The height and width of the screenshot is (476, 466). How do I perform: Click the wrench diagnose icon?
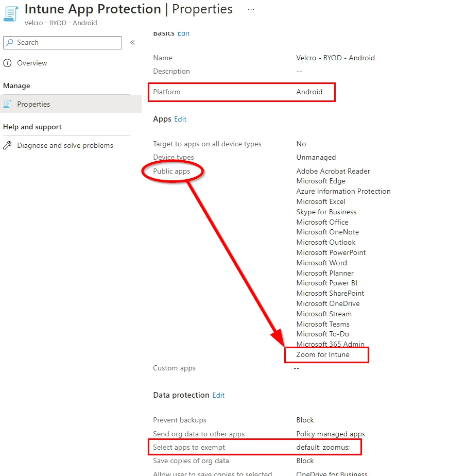7,145
